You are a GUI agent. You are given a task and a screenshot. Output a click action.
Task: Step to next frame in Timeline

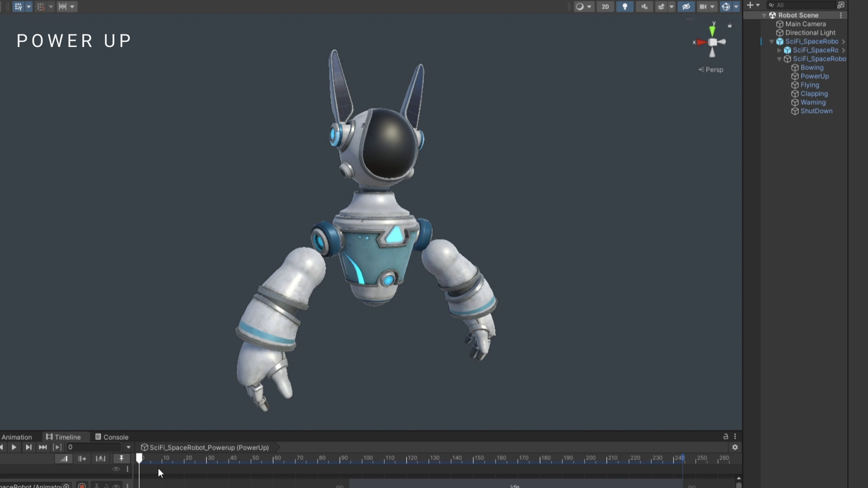pos(28,447)
